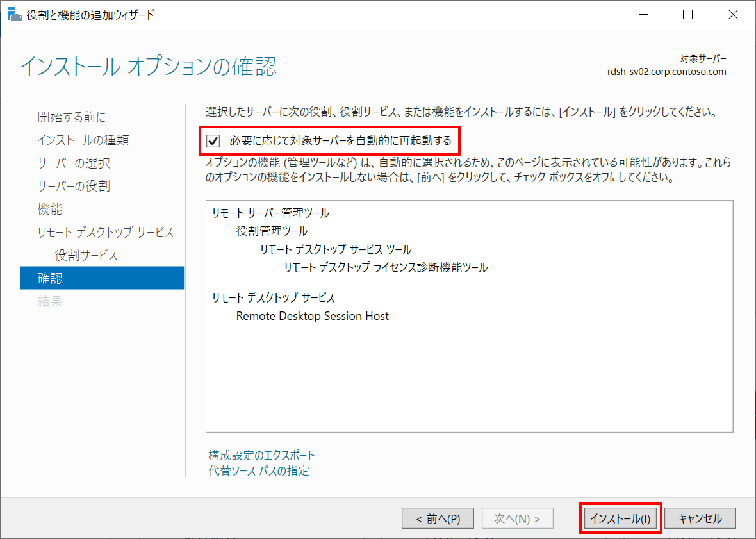
Task: Disable the automatic server restart checkbox
Action: coord(213,140)
